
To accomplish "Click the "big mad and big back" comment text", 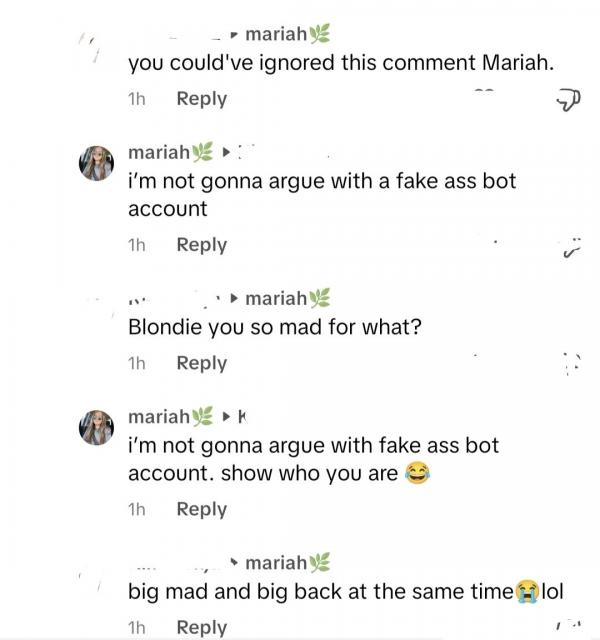I will [320, 591].
